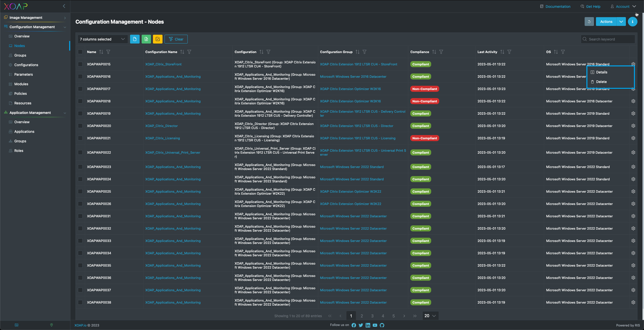Select checkbox for XOAPWAP0036 row
The image size is (644, 330).
[80, 278]
